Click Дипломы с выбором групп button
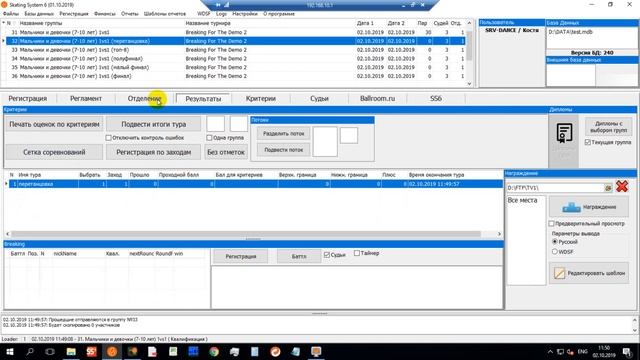This screenshot has width=640, height=360. point(608,127)
